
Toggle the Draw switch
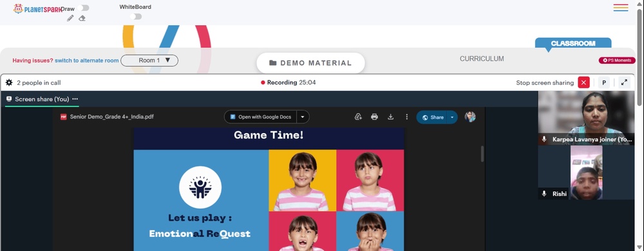point(83,8)
